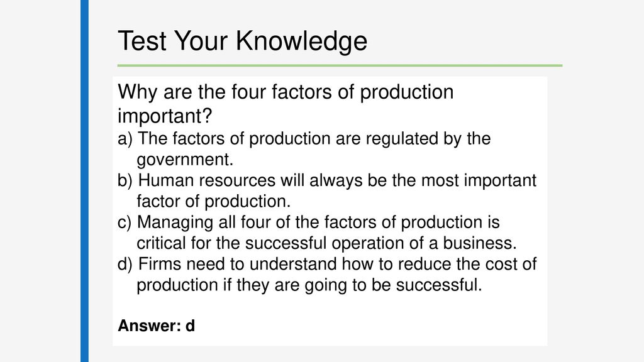This screenshot has height=362, width=644.
Task: Select answer option a about government regulation
Action: 304,149
